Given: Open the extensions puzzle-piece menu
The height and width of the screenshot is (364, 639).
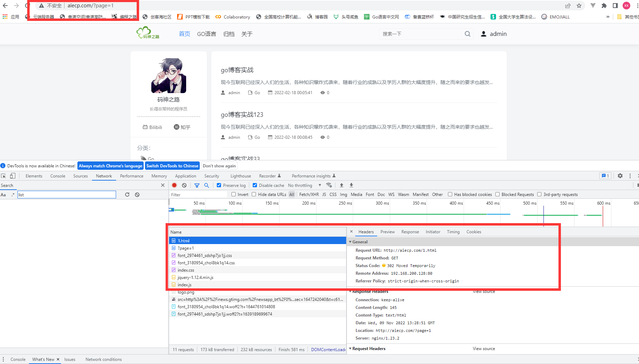Looking at the screenshot, I should 604,6.
